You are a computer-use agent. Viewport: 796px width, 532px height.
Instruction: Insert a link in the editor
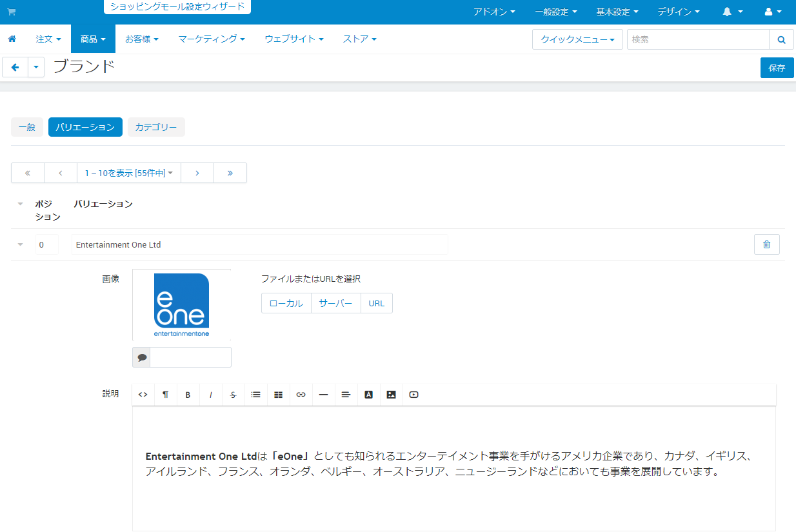tap(301, 395)
